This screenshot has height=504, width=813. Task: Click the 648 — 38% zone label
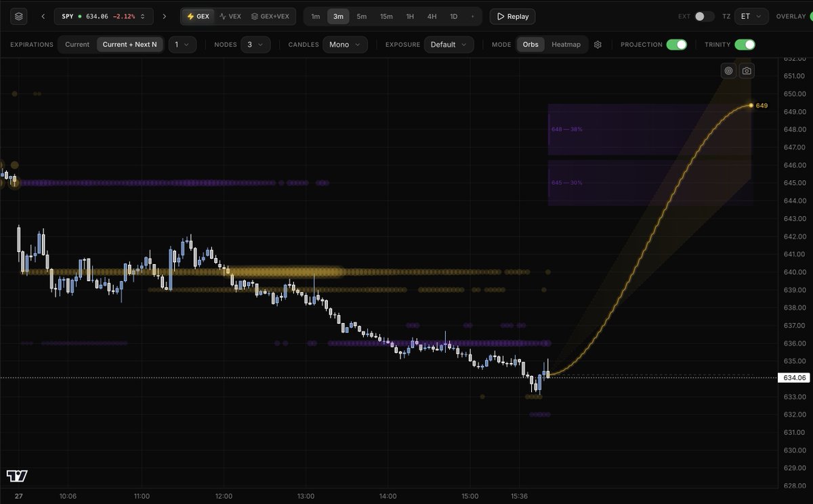pos(567,129)
